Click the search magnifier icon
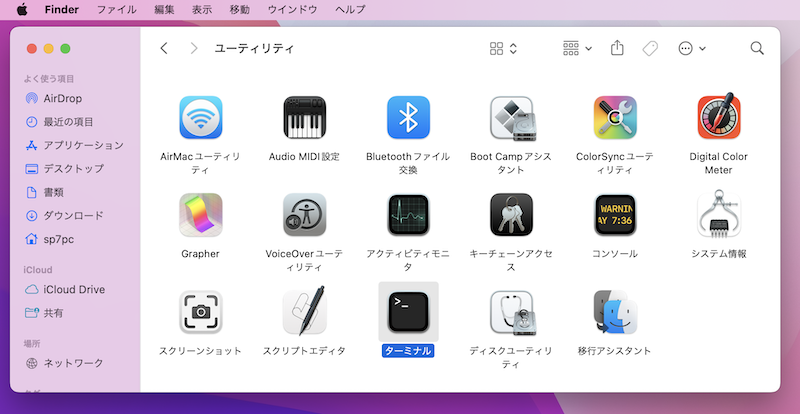Image resolution: width=800 pixels, height=414 pixels. (x=757, y=48)
